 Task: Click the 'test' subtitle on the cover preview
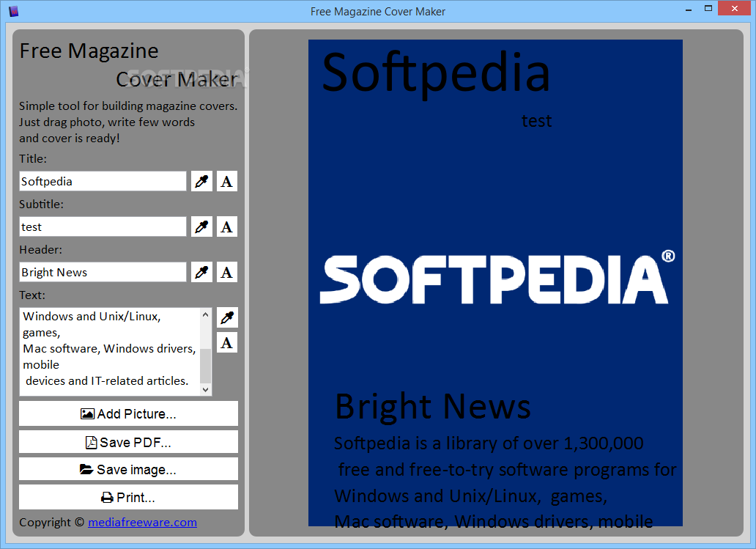tap(536, 121)
